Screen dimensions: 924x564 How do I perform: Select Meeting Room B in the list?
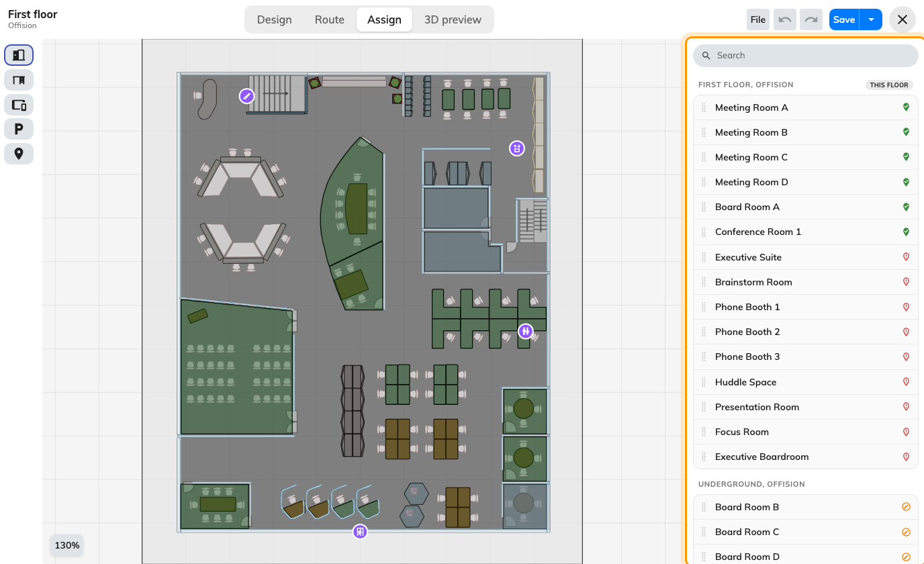[x=805, y=132]
